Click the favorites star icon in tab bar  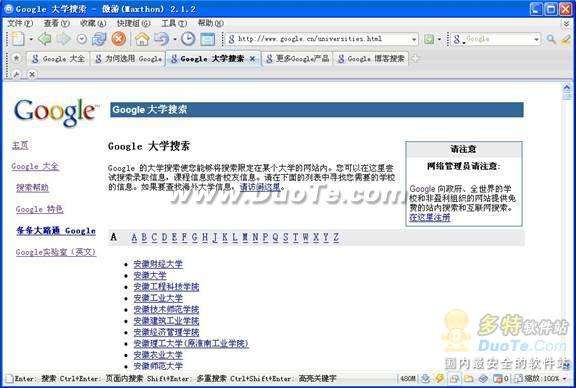(17, 58)
